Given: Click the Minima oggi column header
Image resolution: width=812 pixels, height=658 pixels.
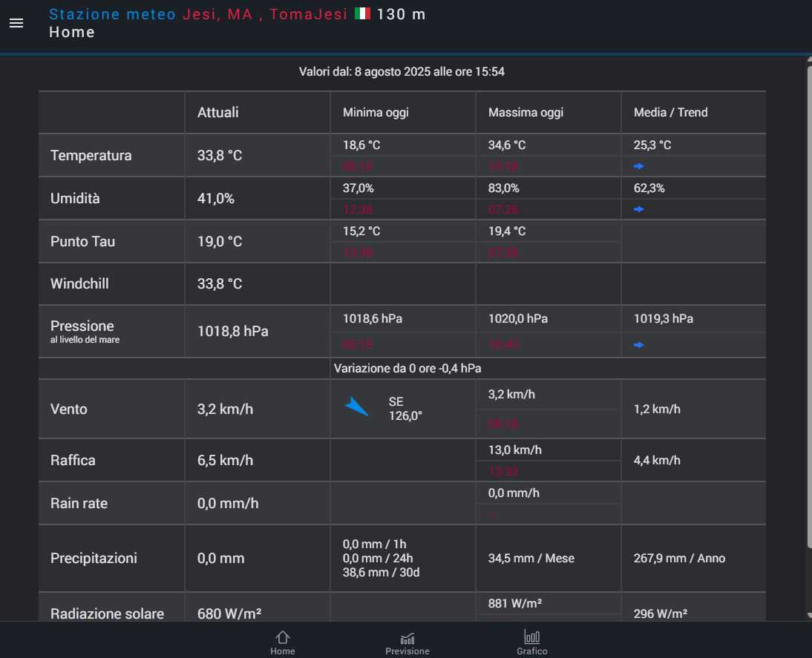Looking at the screenshot, I should pos(376,112).
